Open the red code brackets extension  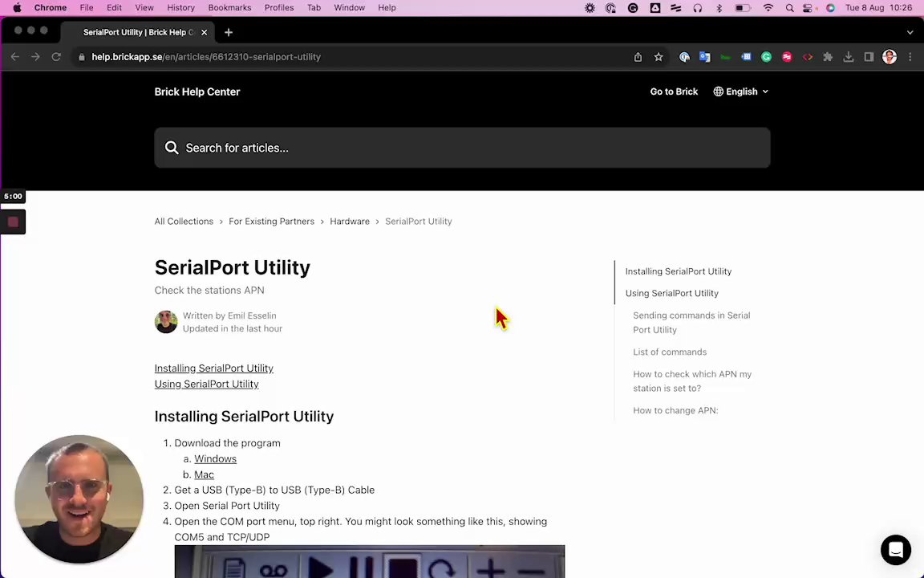click(808, 57)
